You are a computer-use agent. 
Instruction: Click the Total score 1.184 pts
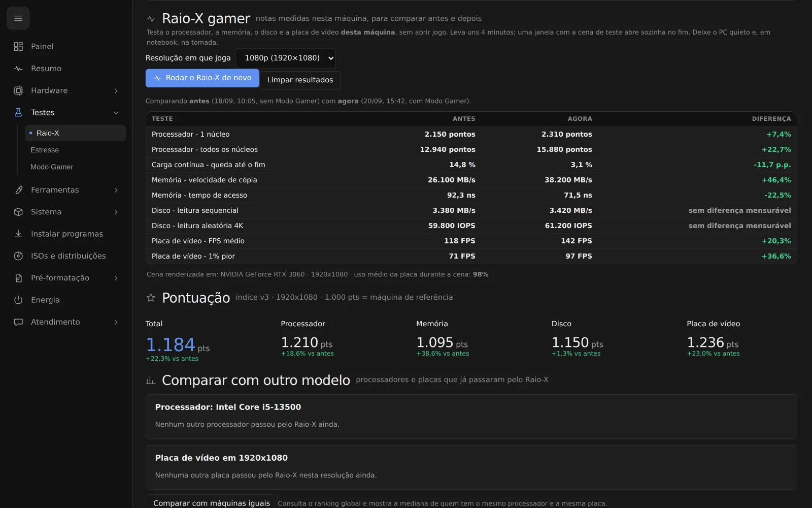tap(178, 345)
